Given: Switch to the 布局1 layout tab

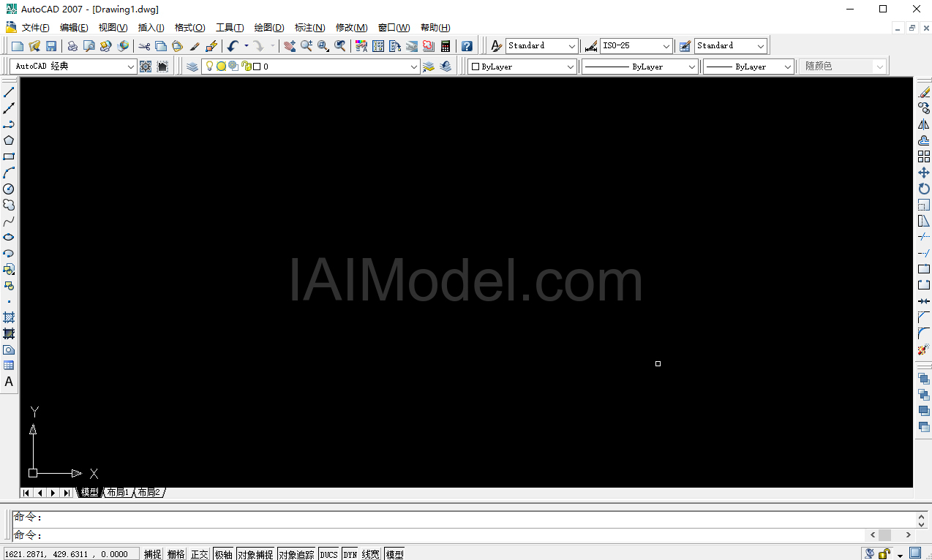Looking at the screenshot, I should point(118,493).
